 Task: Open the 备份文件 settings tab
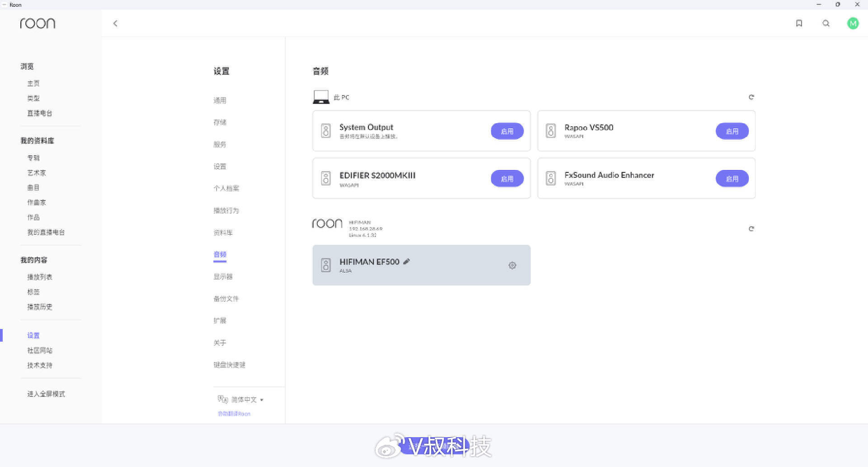pos(226,299)
